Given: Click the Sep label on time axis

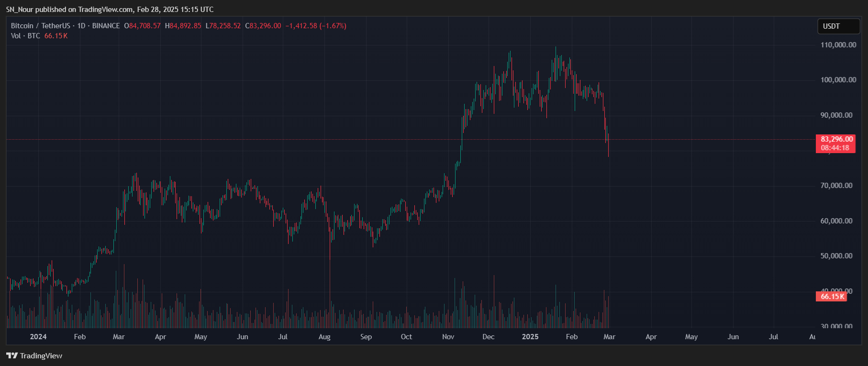Looking at the screenshot, I should (x=366, y=337).
